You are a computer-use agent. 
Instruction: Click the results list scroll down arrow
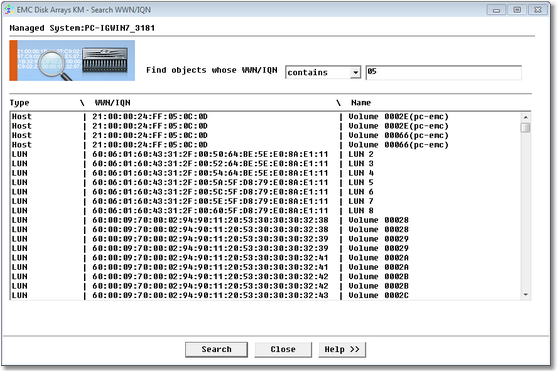click(x=526, y=295)
